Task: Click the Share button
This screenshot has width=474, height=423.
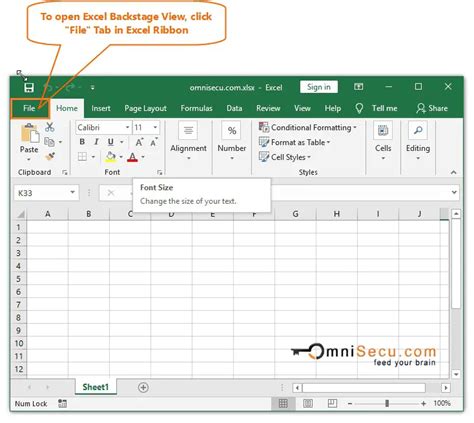Action: (x=432, y=108)
